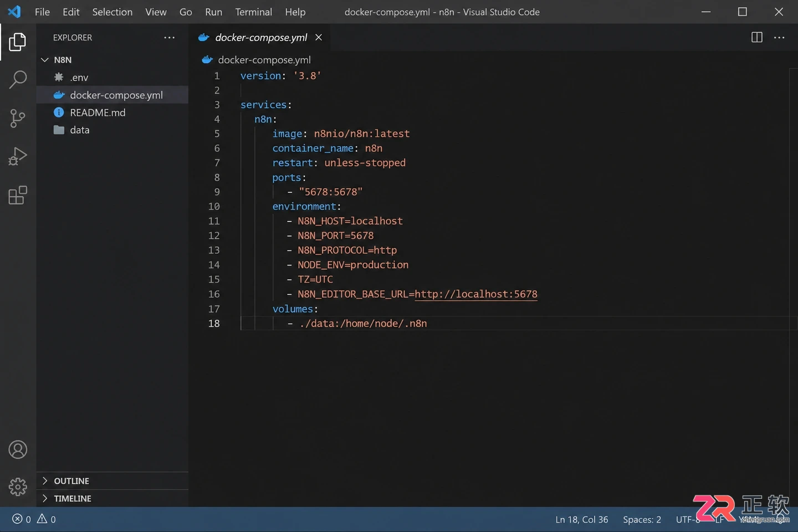
Task: Click the 'NODE_ENV=production' line text
Action: [x=353, y=265]
